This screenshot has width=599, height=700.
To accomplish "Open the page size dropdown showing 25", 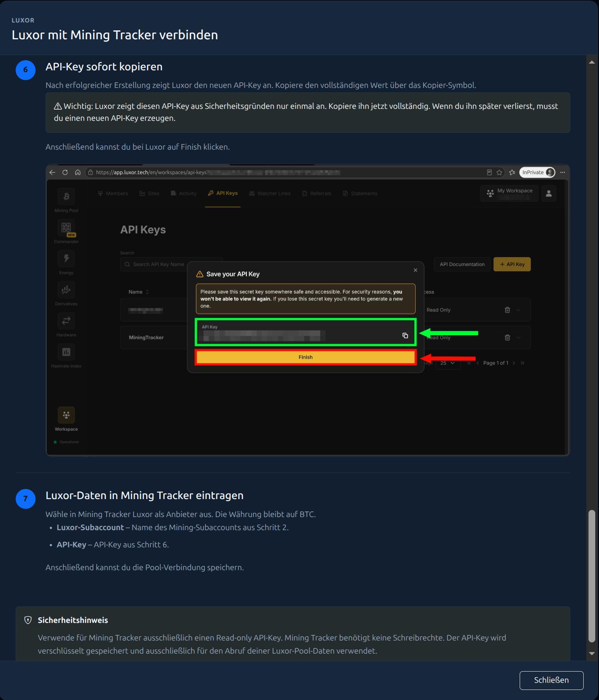I will tap(448, 363).
